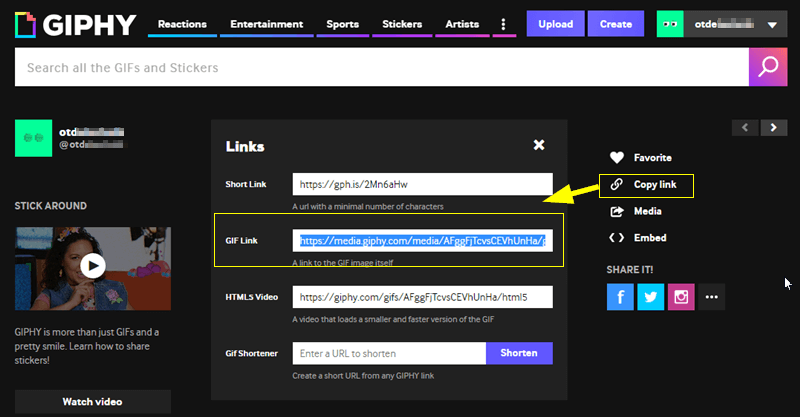Click the Embed label
This screenshot has width=800, height=417.
(x=650, y=238)
